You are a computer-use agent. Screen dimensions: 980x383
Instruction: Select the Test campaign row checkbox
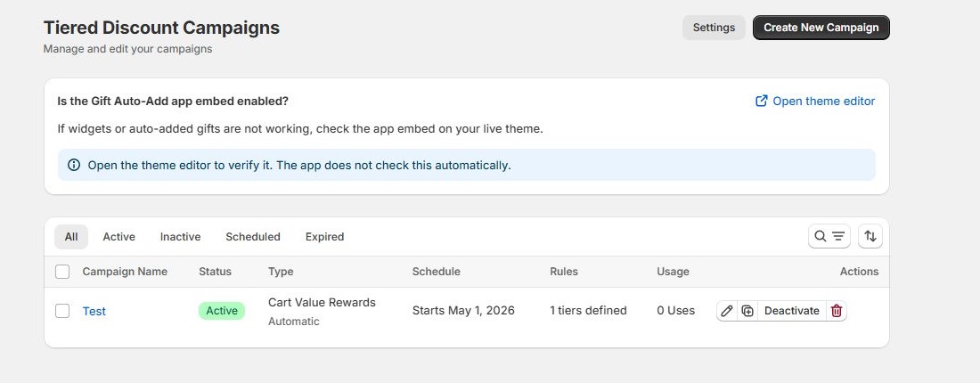[62, 311]
